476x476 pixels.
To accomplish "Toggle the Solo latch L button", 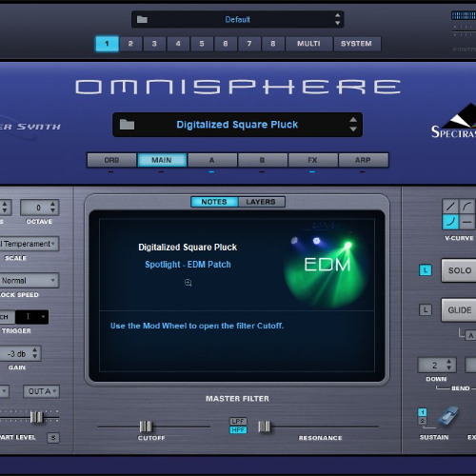I will (x=426, y=270).
